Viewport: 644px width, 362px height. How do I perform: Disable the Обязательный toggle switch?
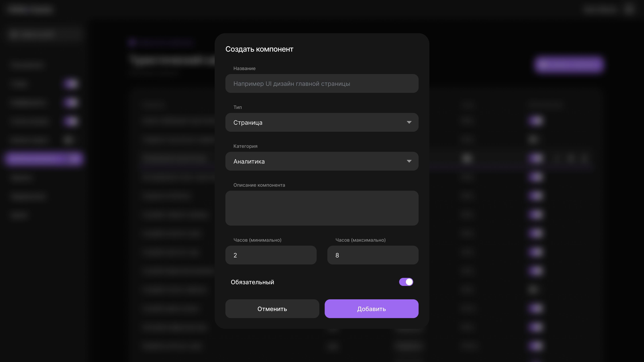pyautogui.click(x=406, y=282)
